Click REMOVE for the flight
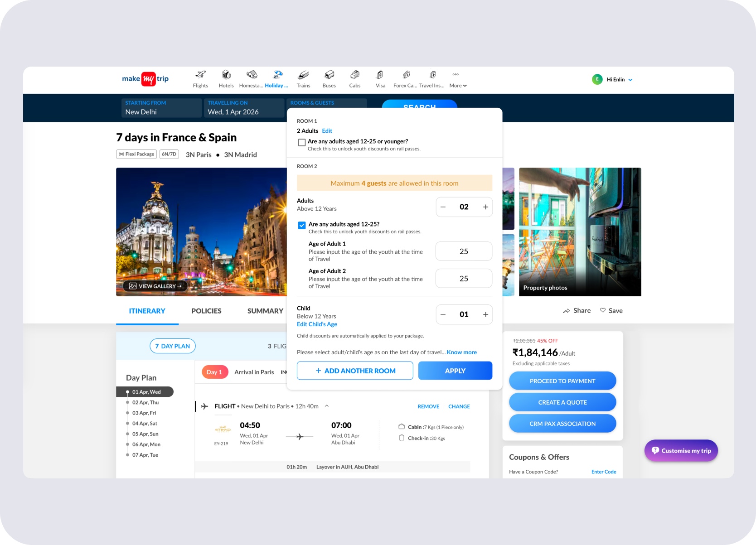This screenshot has height=545, width=756. pos(428,407)
